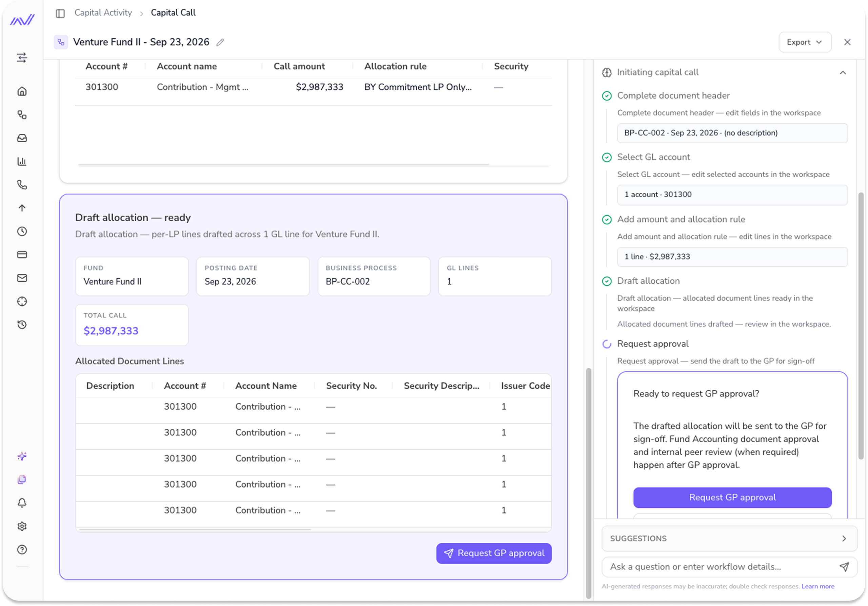The image size is (868, 606).
Task: Send message with the paper plane icon
Action: (844, 567)
